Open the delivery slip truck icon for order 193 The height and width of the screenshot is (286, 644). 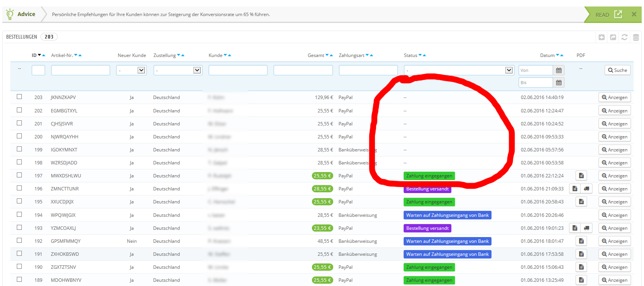pyautogui.click(x=586, y=228)
